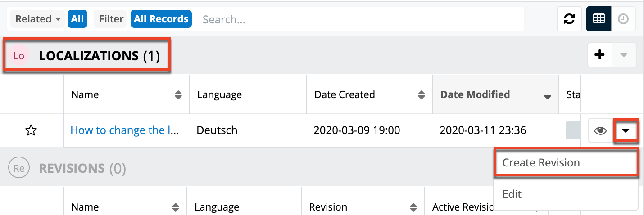Click the All Records filter tag
This screenshot has width=644, height=215.
pos(161,19)
